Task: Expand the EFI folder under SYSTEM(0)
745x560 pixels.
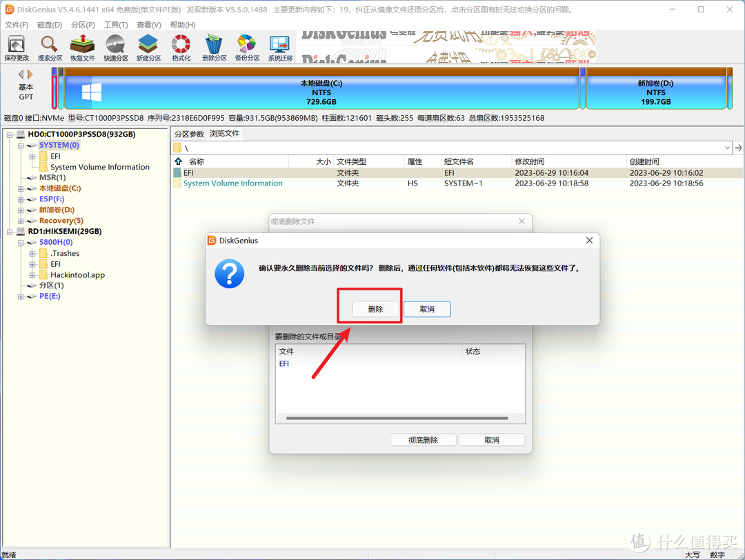Action: tap(32, 157)
